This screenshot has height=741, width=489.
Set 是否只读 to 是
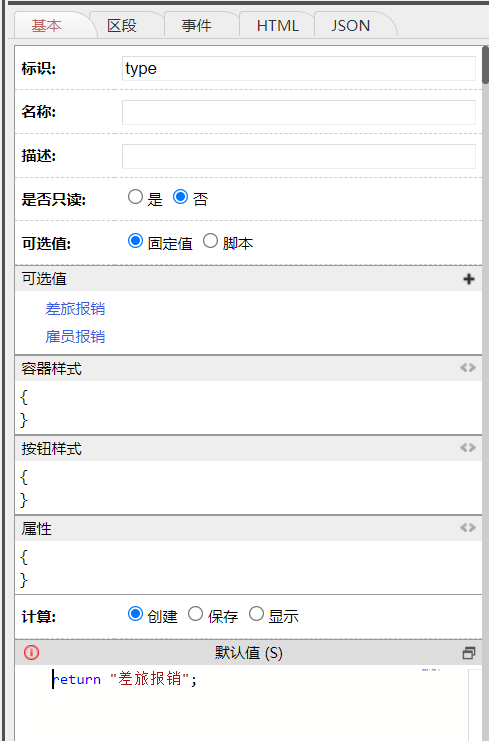pyautogui.click(x=135, y=197)
